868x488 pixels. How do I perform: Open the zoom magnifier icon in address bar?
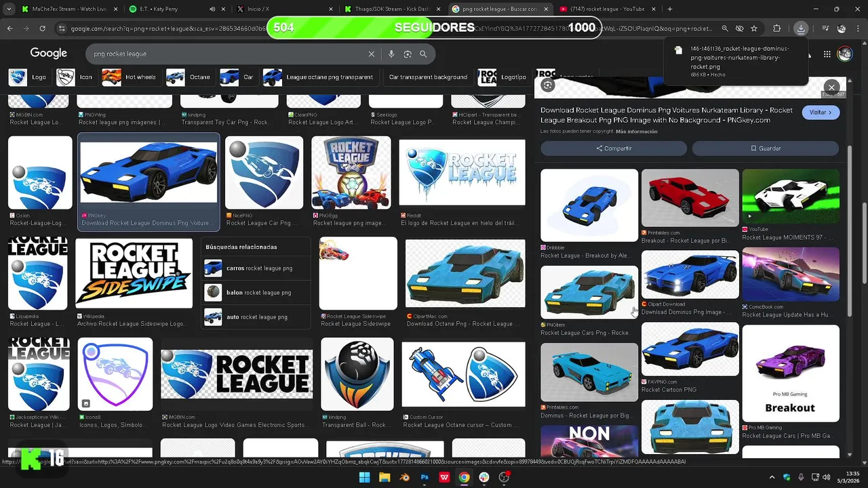click(x=725, y=28)
